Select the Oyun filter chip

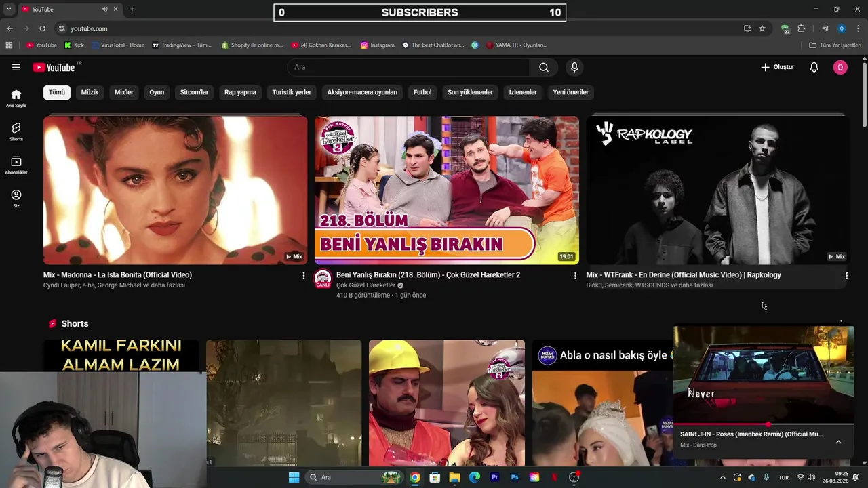(x=157, y=92)
